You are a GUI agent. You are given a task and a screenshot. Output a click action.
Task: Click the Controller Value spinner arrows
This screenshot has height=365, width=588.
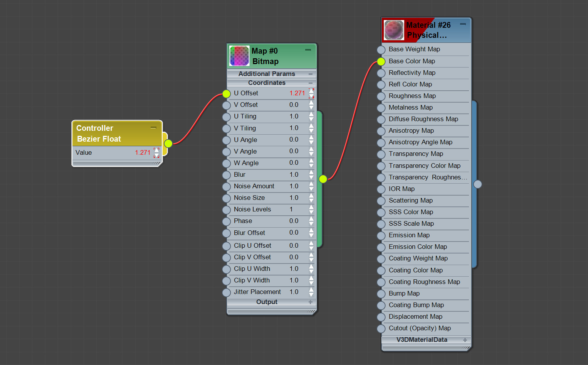tap(156, 152)
